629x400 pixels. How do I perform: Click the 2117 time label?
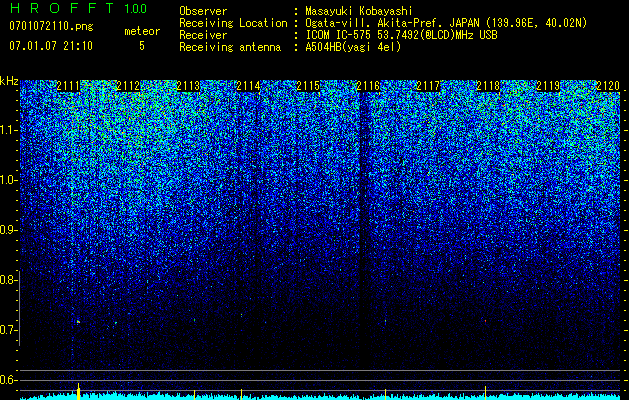tap(428, 86)
